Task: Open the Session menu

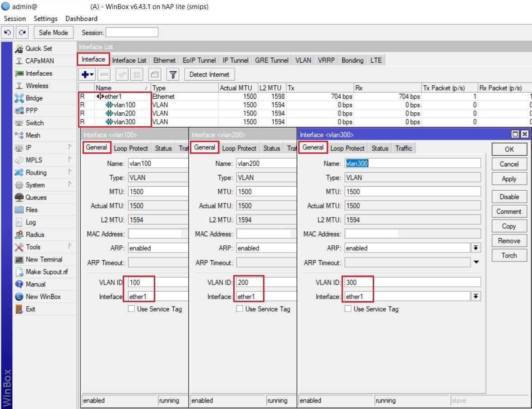Action: (x=14, y=18)
